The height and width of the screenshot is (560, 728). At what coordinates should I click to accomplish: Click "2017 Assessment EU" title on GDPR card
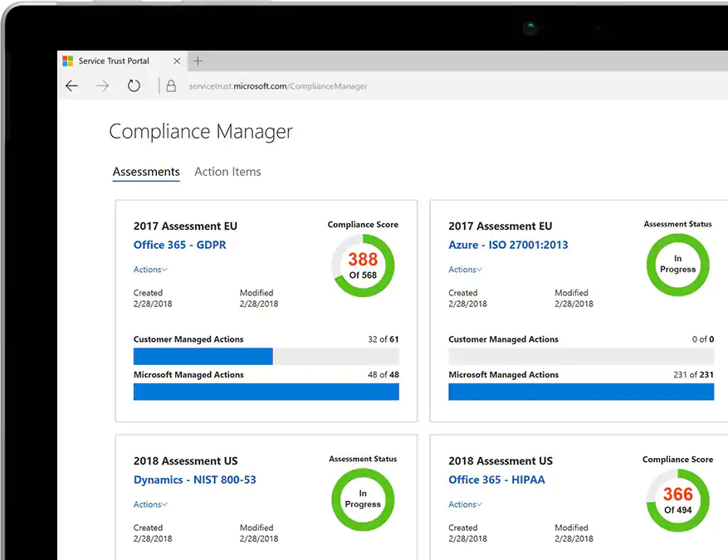click(x=185, y=226)
